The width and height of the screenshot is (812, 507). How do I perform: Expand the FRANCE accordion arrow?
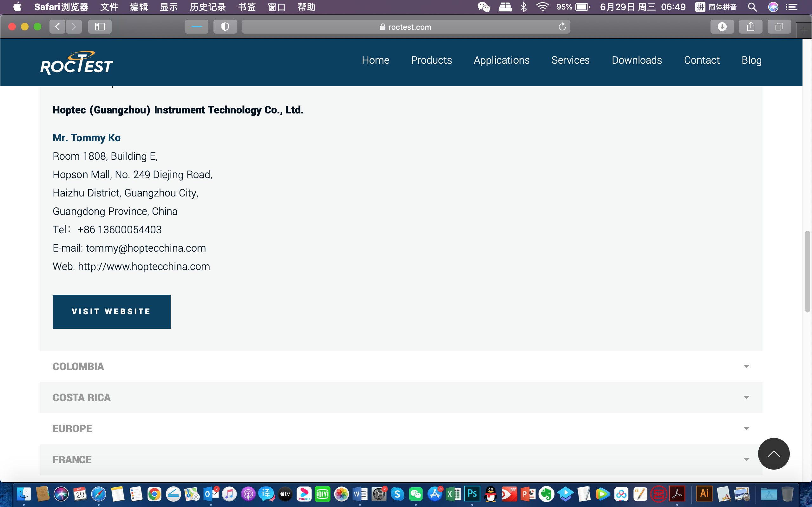click(x=746, y=459)
